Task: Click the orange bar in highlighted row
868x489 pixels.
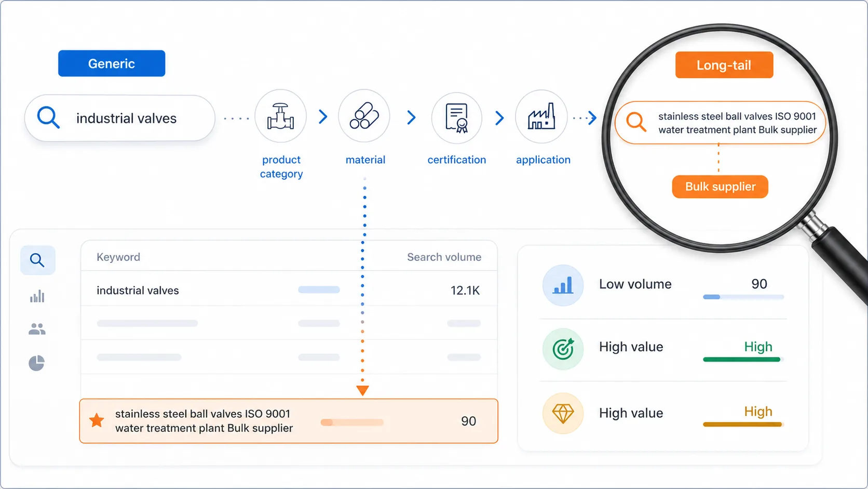Action: coord(352,422)
